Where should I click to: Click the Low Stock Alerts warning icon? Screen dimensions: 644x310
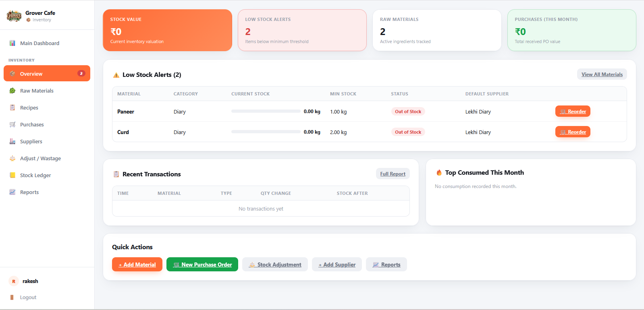(x=116, y=75)
